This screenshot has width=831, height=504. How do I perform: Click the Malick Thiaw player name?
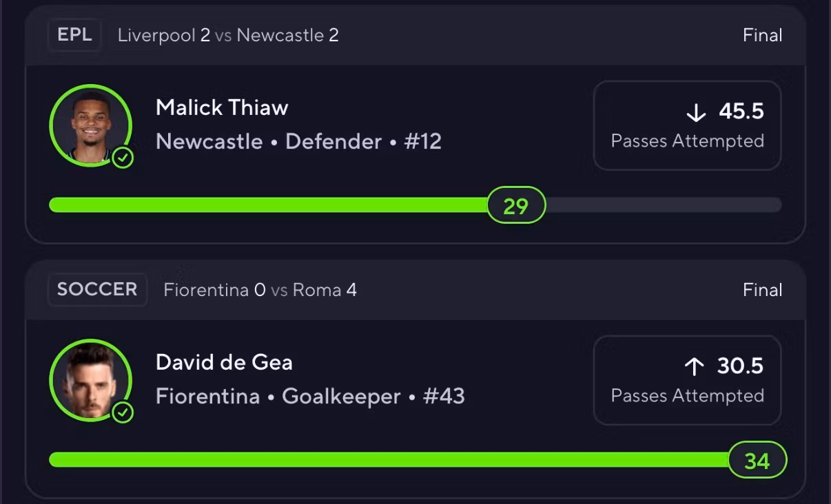pyautogui.click(x=222, y=107)
